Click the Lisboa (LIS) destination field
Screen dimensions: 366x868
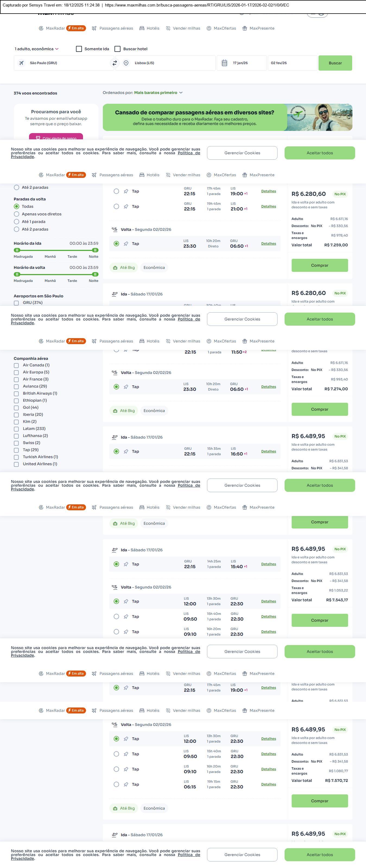[168, 63]
